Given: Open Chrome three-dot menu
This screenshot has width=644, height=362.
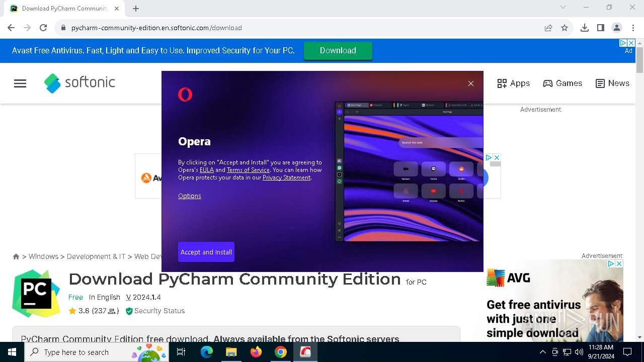Looking at the screenshot, I should tap(633, 28).
